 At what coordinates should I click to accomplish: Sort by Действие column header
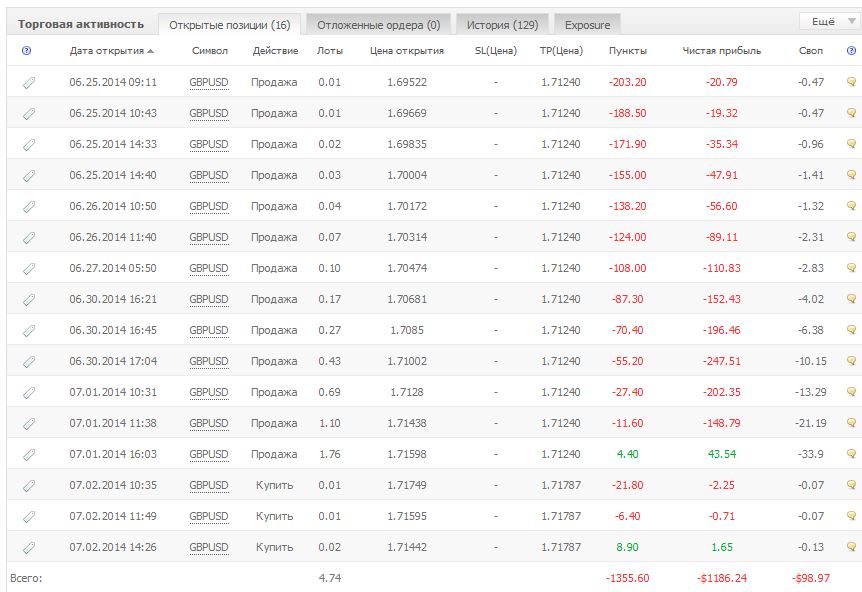tap(275, 51)
